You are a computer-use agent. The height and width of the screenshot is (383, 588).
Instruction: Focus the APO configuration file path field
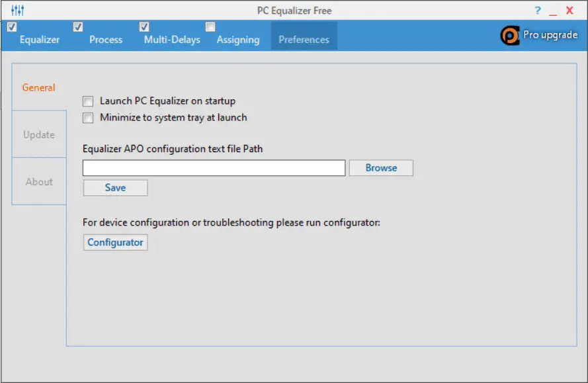click(x=214, y=167)
